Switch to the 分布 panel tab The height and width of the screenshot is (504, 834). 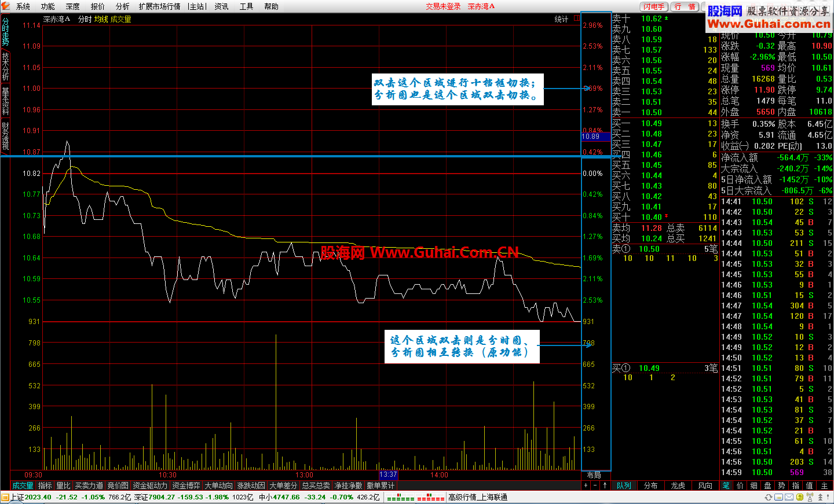[x=651, y=485]
